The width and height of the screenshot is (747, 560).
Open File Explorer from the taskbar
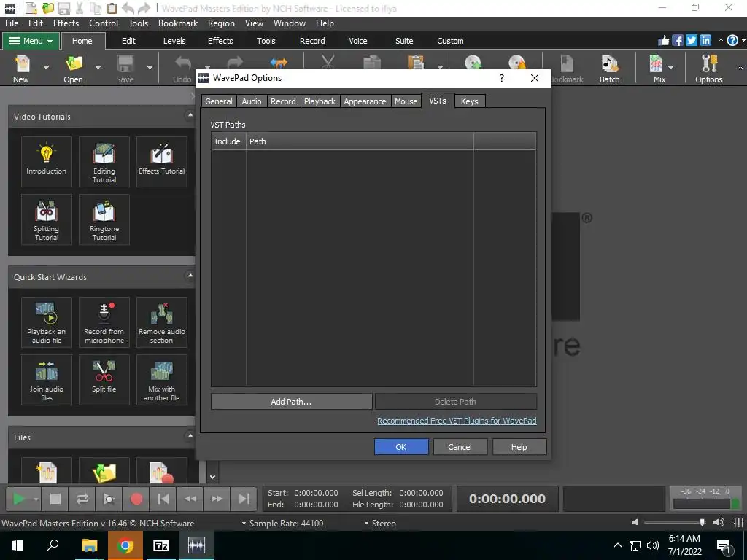point(89,545)
